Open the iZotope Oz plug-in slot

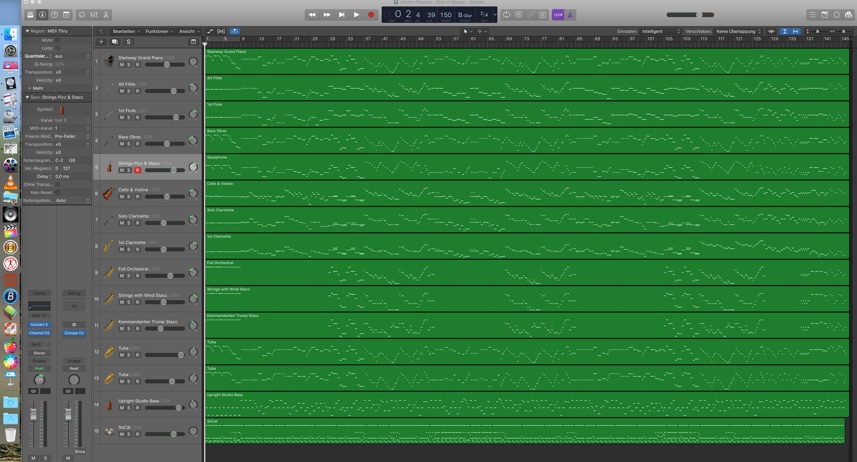(74, 332)
